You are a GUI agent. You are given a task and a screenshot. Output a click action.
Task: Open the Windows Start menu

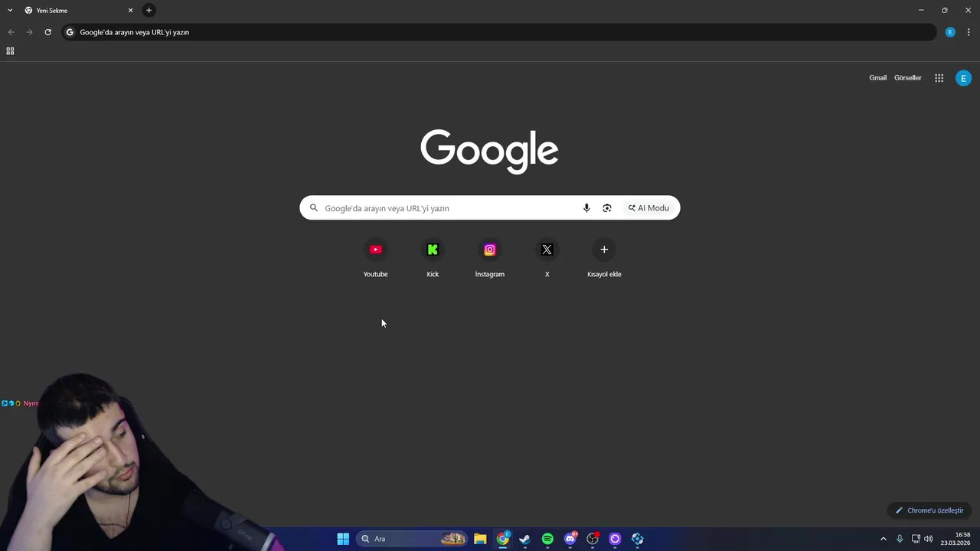coord(343,539)
